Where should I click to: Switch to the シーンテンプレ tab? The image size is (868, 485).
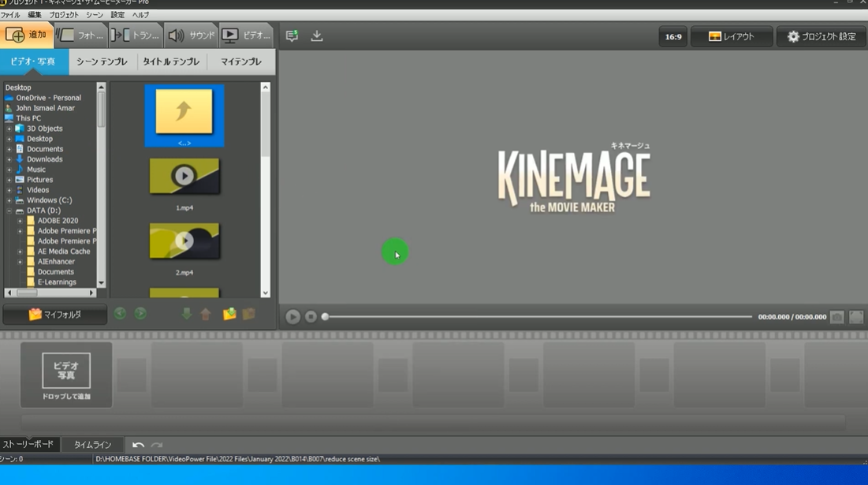coord(102,62)
